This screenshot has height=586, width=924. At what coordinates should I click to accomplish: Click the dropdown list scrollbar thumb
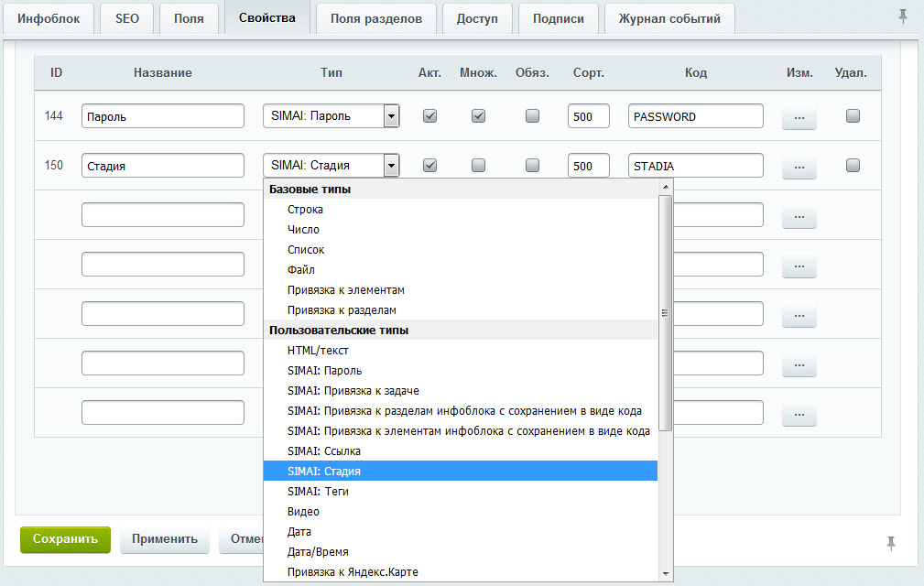666,311
